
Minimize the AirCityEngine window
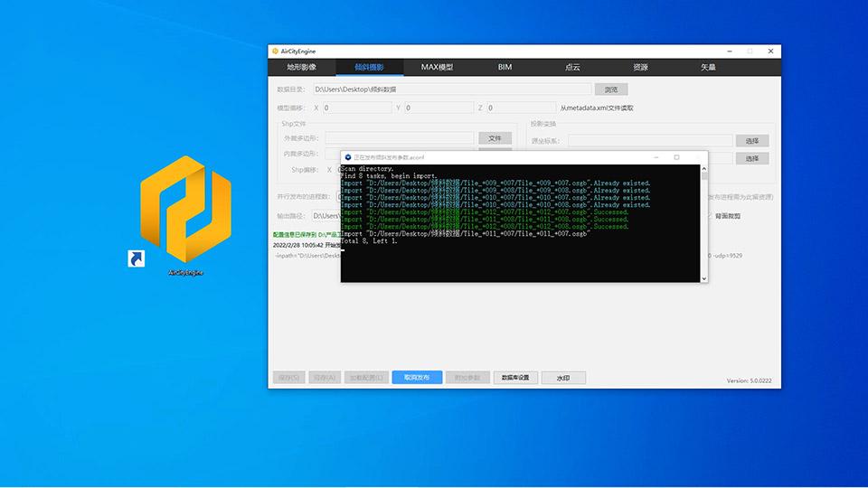click(x=730, y=52)
